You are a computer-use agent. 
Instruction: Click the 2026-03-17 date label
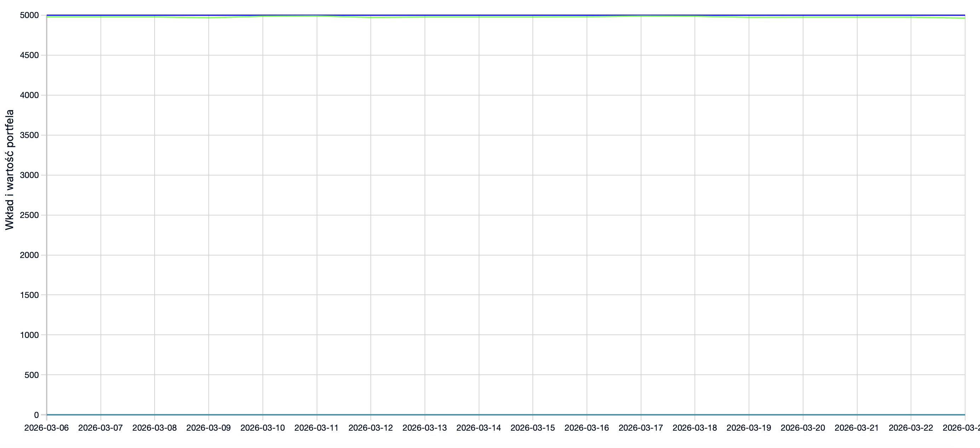pyautogui.click(x=641, y=428)
